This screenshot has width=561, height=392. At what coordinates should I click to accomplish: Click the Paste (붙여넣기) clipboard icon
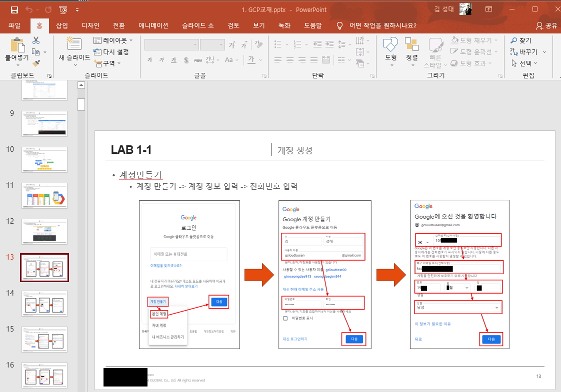[x=17, y=45]
